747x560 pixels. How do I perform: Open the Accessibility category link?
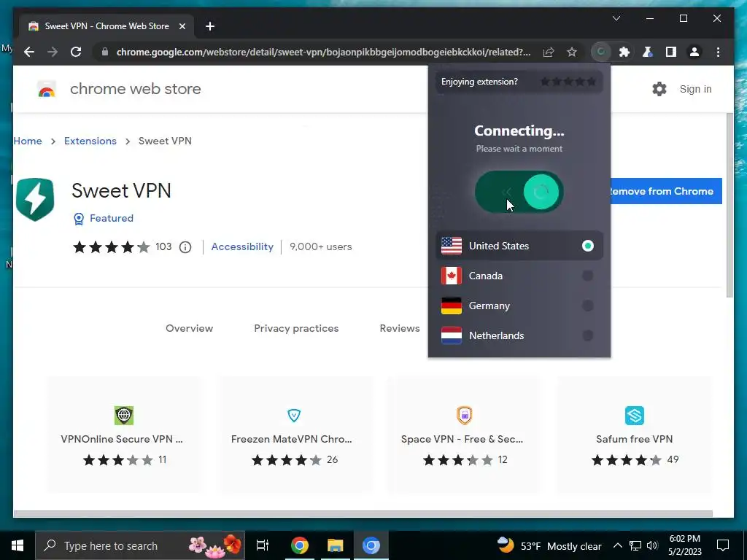(242, 246)
